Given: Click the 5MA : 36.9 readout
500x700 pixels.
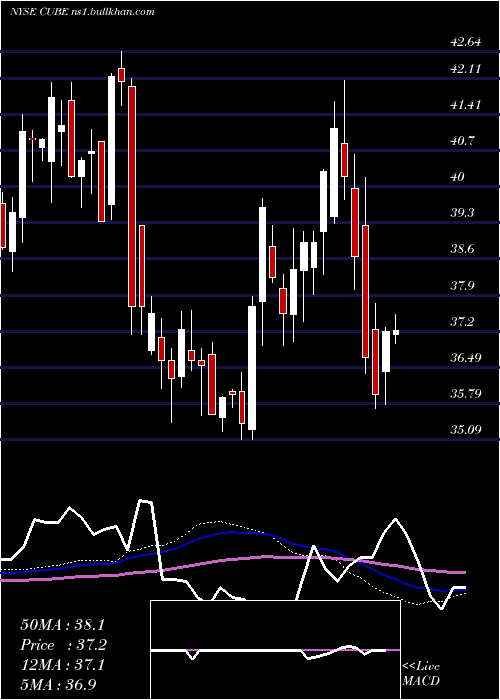Looking at the screenshot, I should [58, 684].
